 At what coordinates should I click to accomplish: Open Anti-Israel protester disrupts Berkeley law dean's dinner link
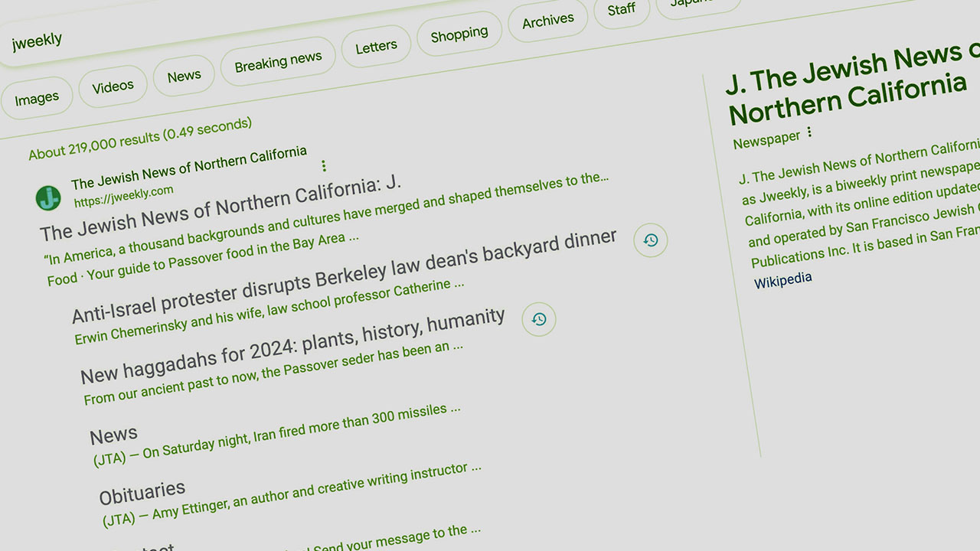click(345, 275)
